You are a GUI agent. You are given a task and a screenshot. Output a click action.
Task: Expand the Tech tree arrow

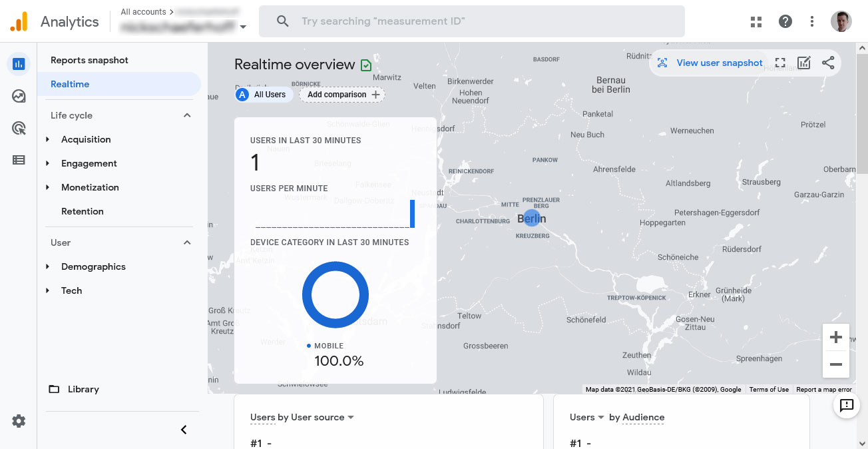[x=47, y=290]
